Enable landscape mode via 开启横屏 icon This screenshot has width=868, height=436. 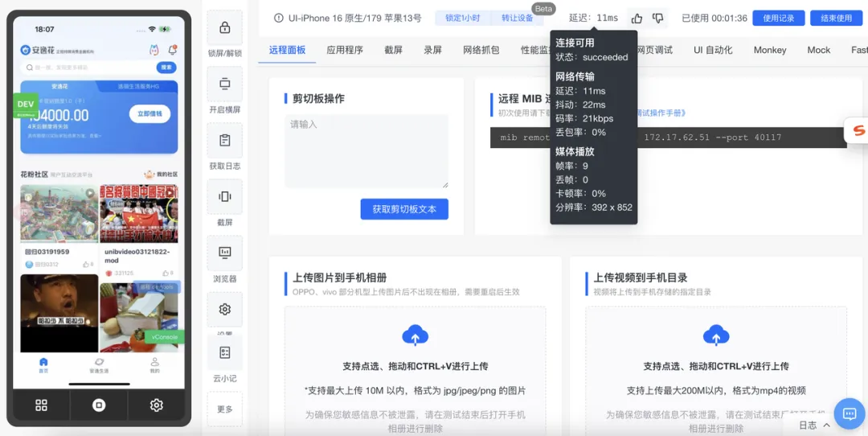(x=225, y=84)
